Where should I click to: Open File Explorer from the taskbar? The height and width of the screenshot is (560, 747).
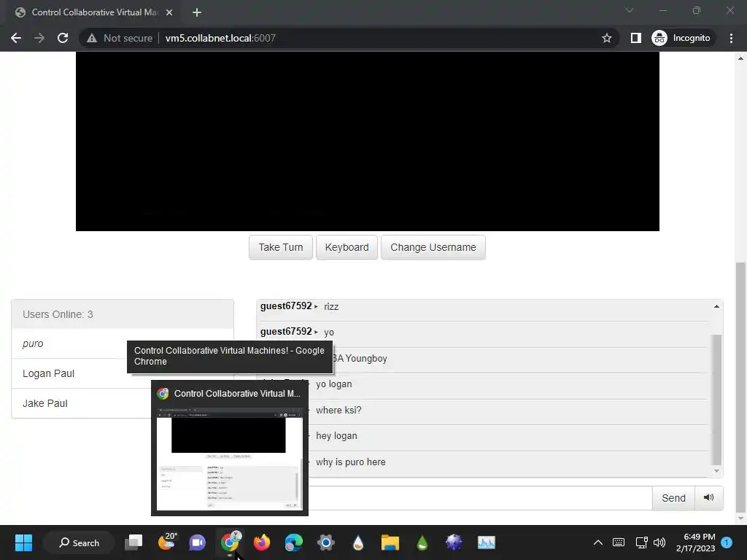[390, 542]
